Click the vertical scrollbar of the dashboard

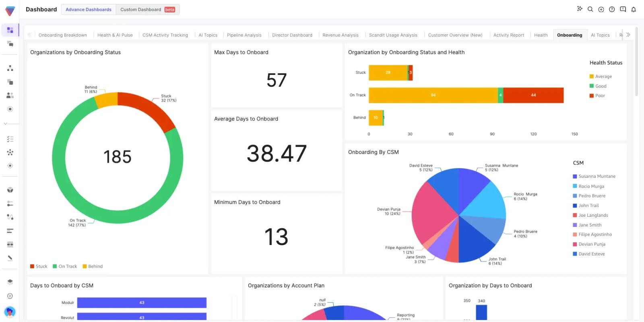(x=637, y=62)
